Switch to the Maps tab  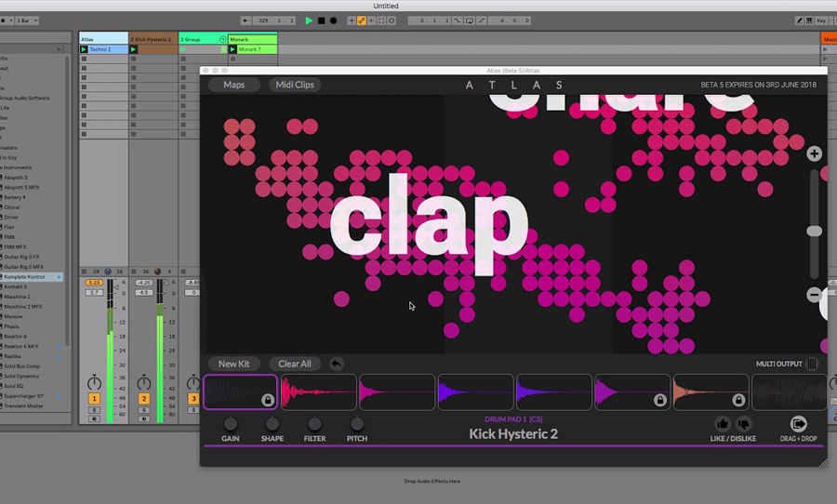[233, 85]
